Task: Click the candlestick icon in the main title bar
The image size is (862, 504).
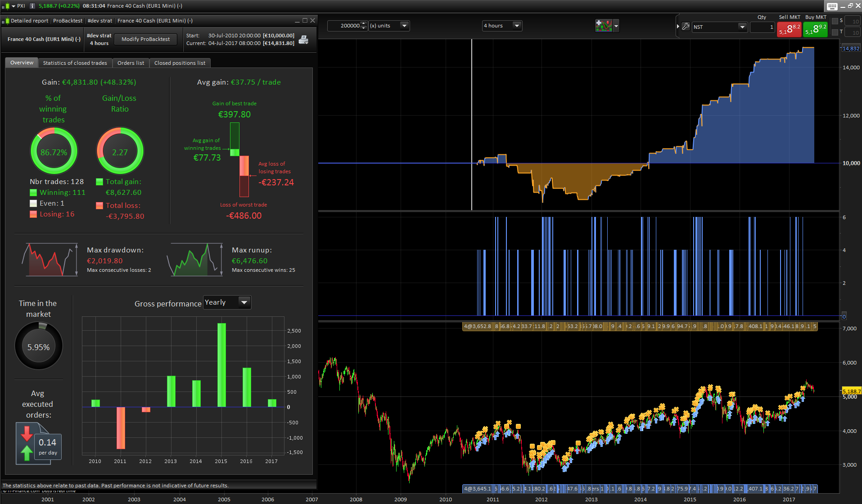Action: (x=5, y=6)
